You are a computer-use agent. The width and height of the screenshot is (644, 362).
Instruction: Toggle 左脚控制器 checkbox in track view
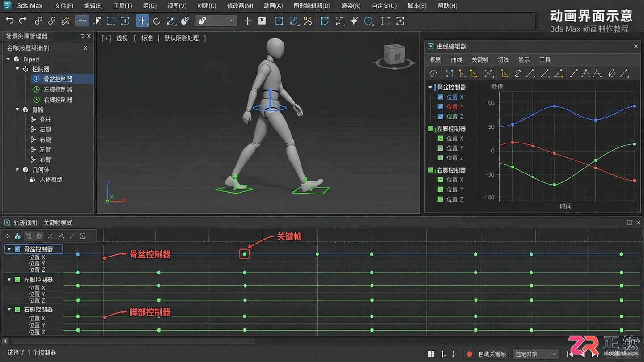[x=17, y=279]
